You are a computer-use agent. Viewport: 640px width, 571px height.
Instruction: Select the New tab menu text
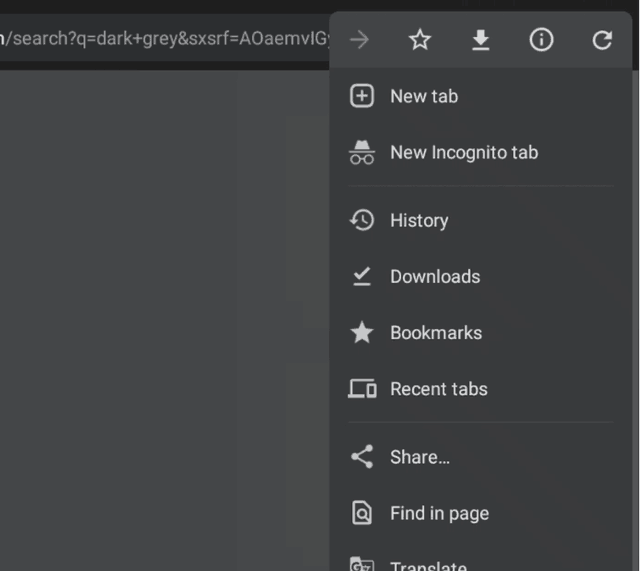pyautogui.click(x=424, y=96)
